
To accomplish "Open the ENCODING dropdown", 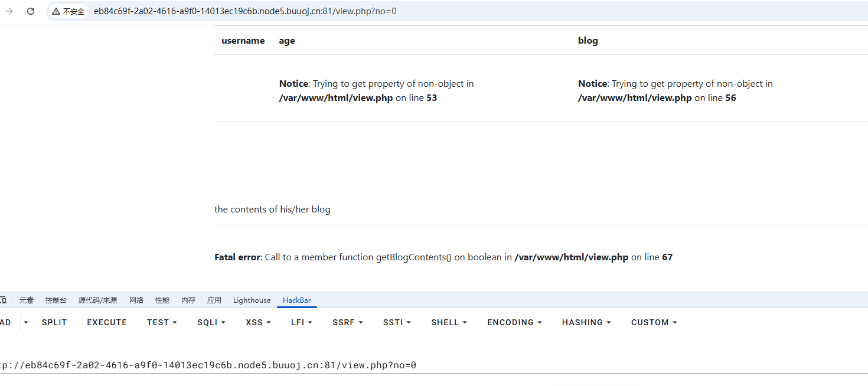I will [x=514, y=322].
